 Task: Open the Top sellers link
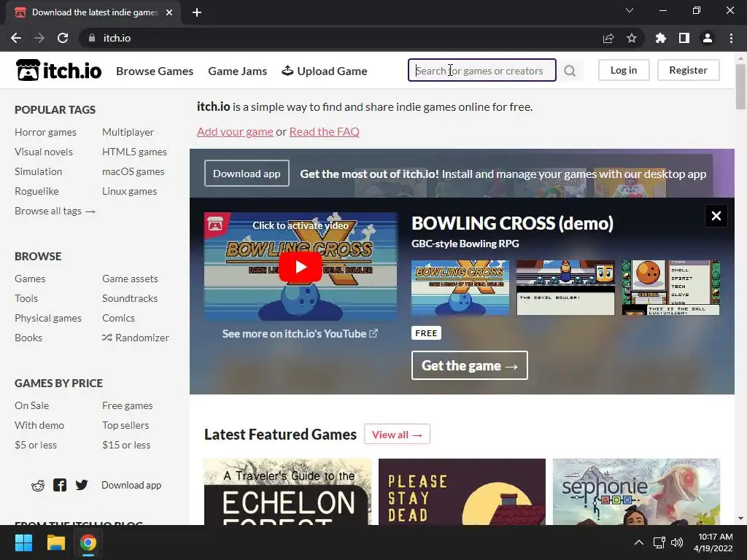pyautogui.click(x=125, y=425)
